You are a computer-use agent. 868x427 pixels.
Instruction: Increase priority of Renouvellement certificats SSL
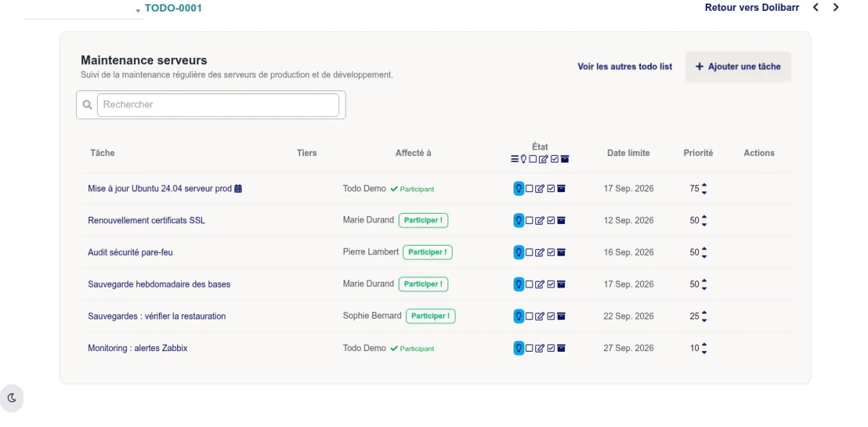[705, 217]
